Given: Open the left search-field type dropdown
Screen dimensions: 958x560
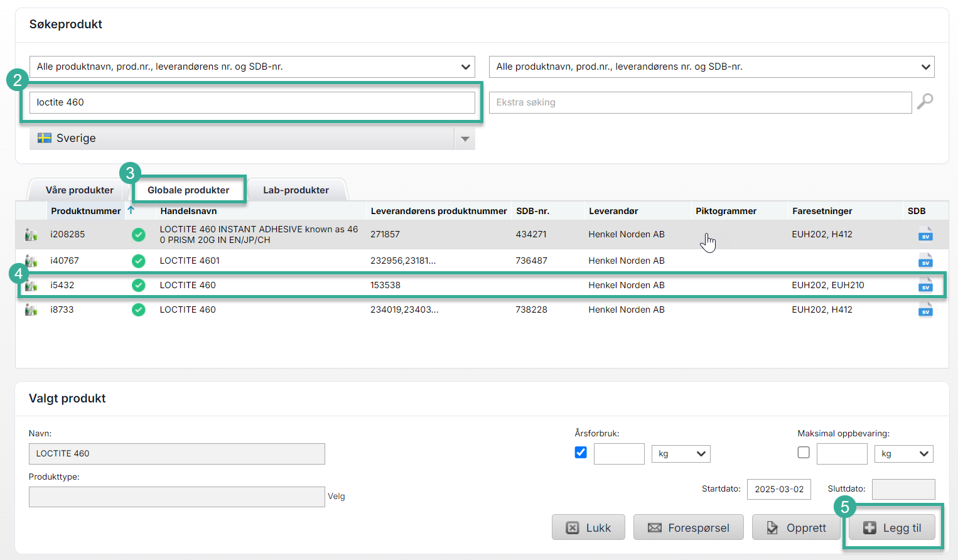Looking at the screenshot, I should tap(252, 67).
